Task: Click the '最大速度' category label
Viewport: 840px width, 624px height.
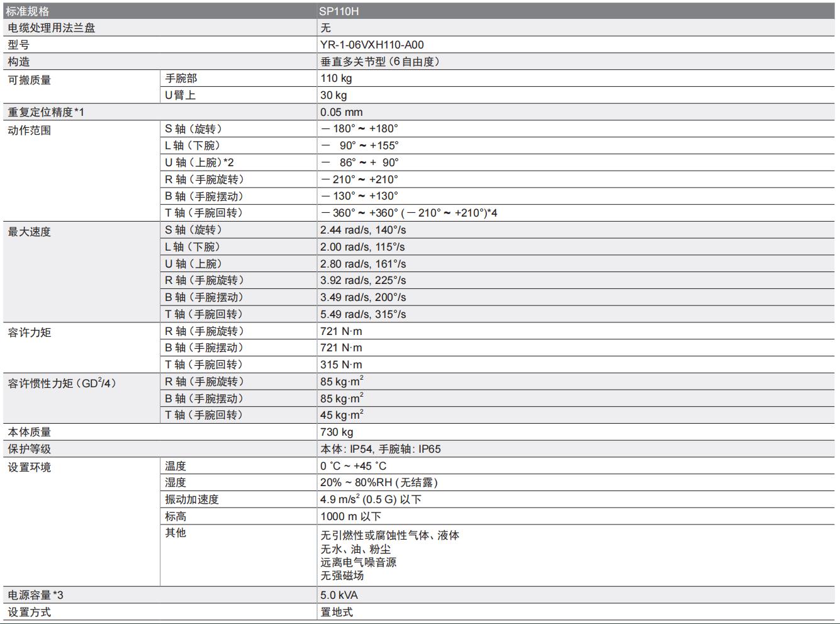Action: pyautogui.click(x=29, y=232)
